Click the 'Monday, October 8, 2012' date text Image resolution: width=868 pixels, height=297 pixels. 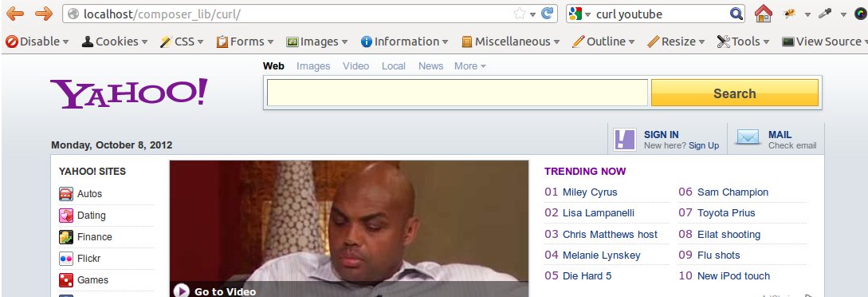click(112, 145)
